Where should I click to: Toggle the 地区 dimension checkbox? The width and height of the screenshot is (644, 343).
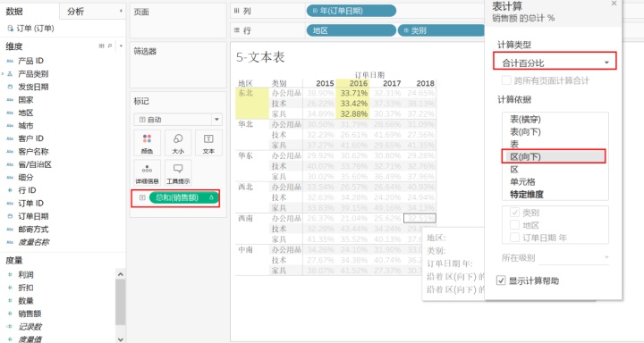514,225
